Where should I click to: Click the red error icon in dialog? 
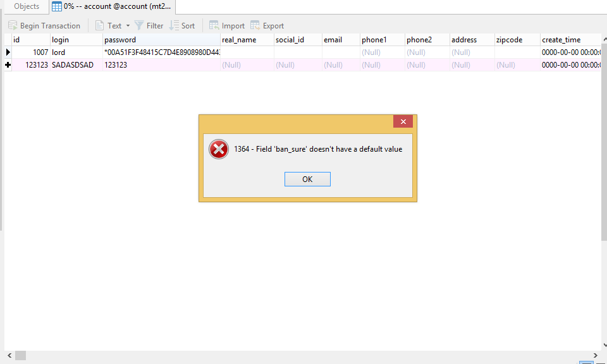pos(219,149)
